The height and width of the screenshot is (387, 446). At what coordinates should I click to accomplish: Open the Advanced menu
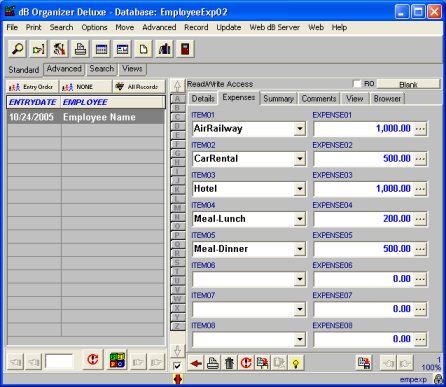(x=159, y=27)
